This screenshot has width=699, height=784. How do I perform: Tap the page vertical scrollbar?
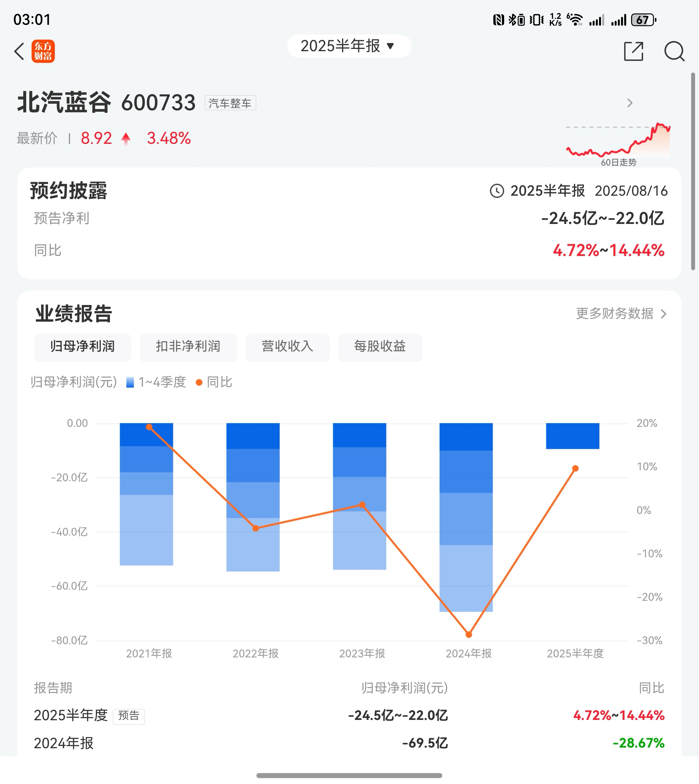(693, 171)
